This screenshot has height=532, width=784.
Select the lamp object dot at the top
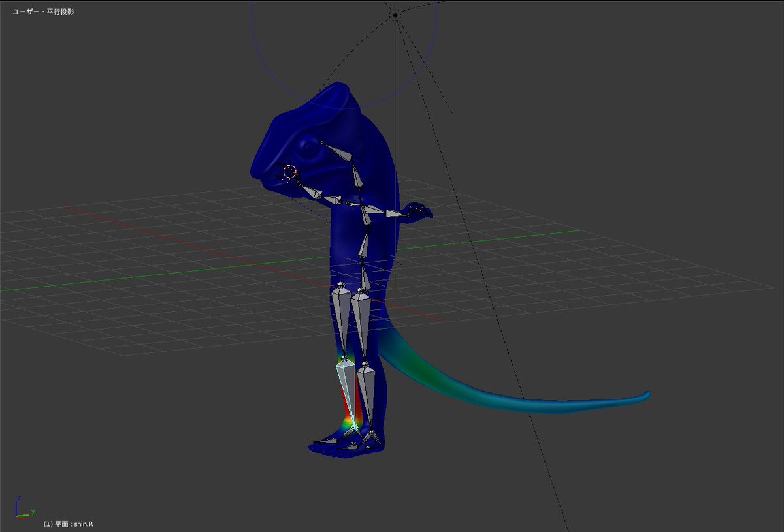pyautogui.click(x=395, y=14)
